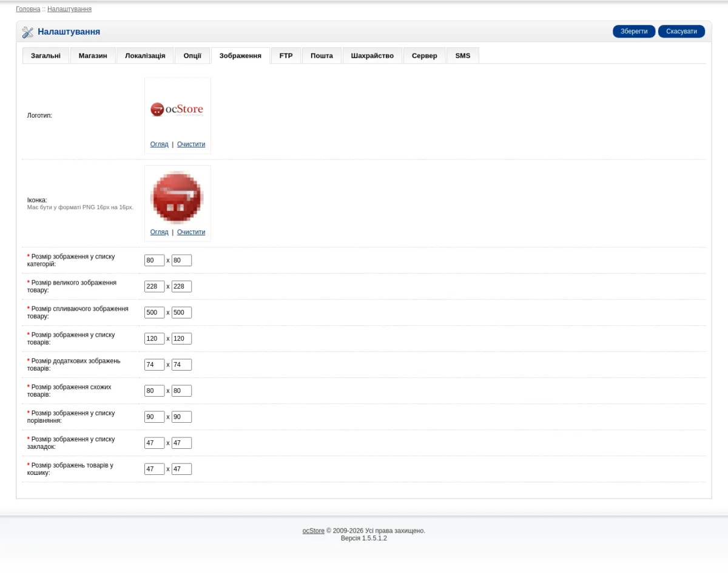Click Очистити link under the icon image
Screen dimensions: 728x575
point(191,232)
